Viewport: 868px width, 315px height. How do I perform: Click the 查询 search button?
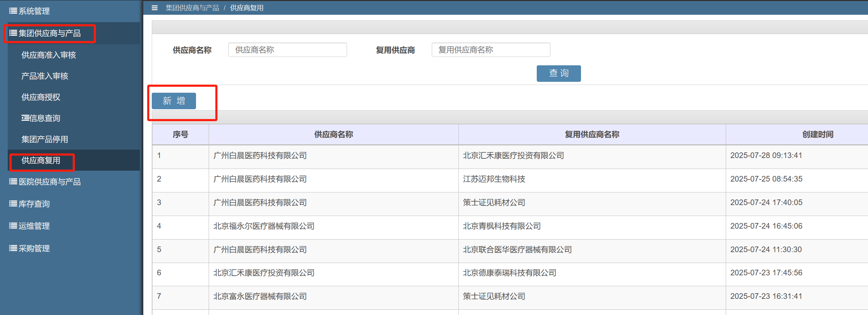pos(559,73)
